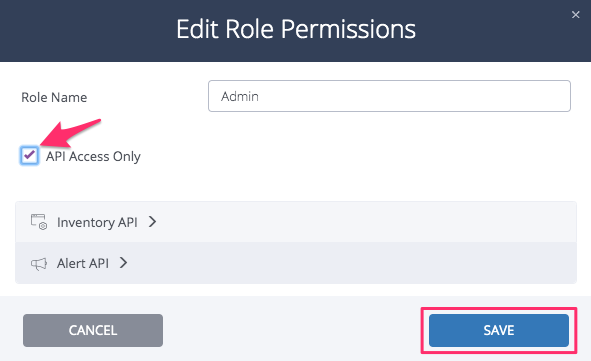Open the Inventory API permissions label

coord(97,222)
